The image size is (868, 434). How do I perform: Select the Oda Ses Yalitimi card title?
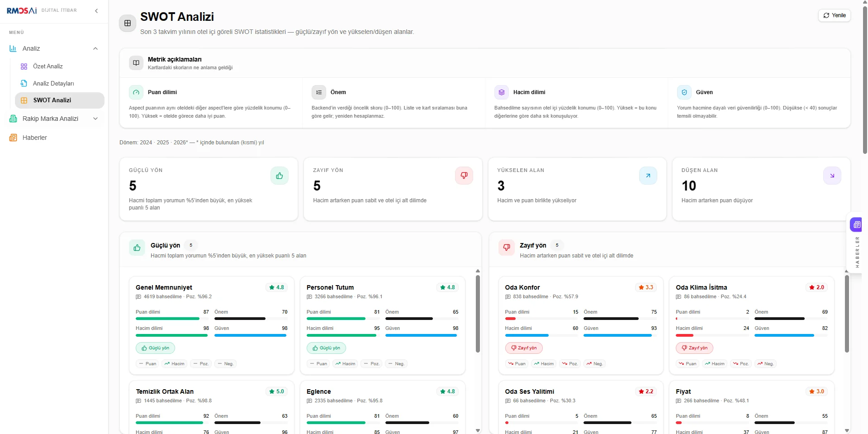[x=530, y=391]
